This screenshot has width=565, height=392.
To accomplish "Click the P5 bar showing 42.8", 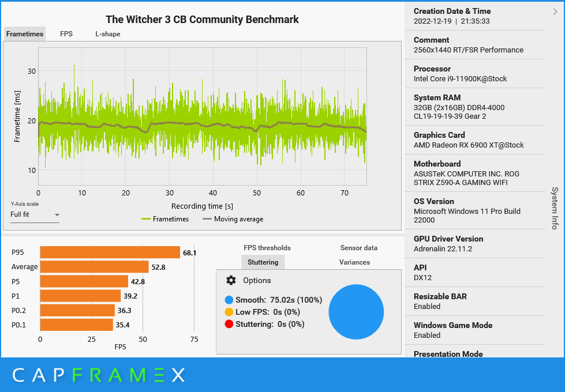I will (84, 281).
